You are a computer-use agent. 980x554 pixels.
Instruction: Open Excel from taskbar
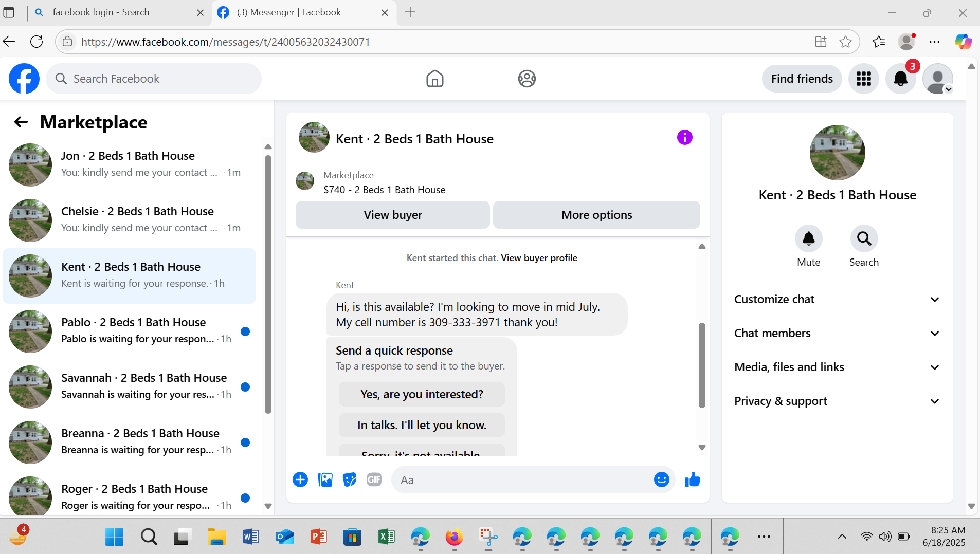(386, 537)
